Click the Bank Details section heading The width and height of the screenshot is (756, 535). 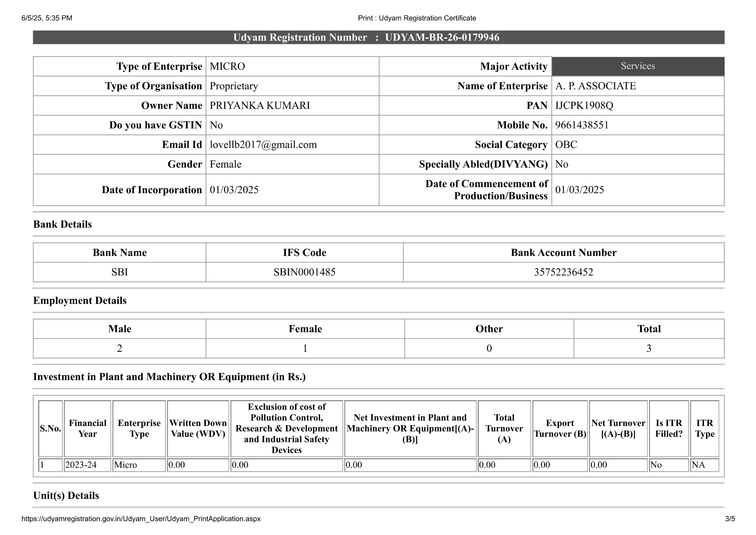[x=62, y=225]
